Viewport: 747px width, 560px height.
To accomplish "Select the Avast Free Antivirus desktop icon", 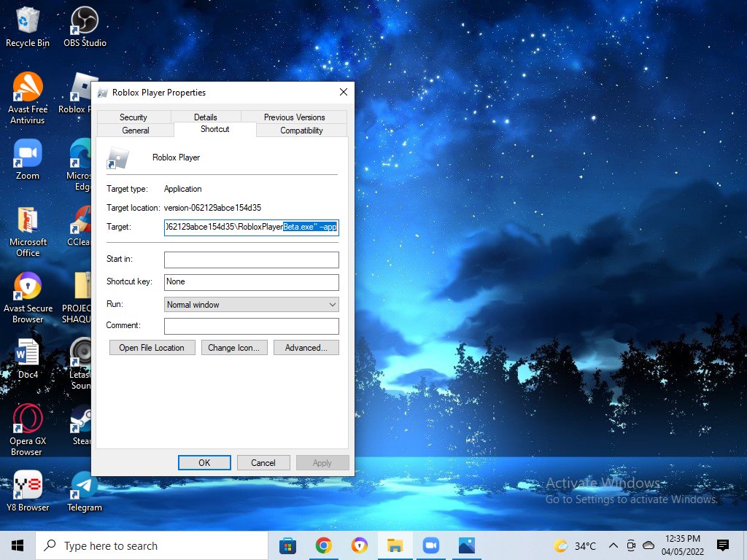I will (x=28, y=98).
